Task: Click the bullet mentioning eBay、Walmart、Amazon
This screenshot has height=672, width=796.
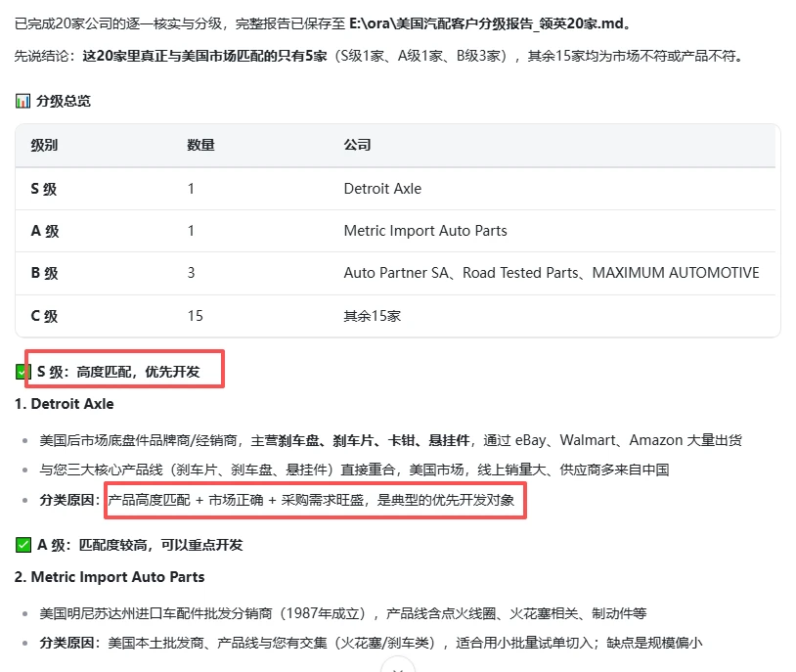Action: [390, 440]
